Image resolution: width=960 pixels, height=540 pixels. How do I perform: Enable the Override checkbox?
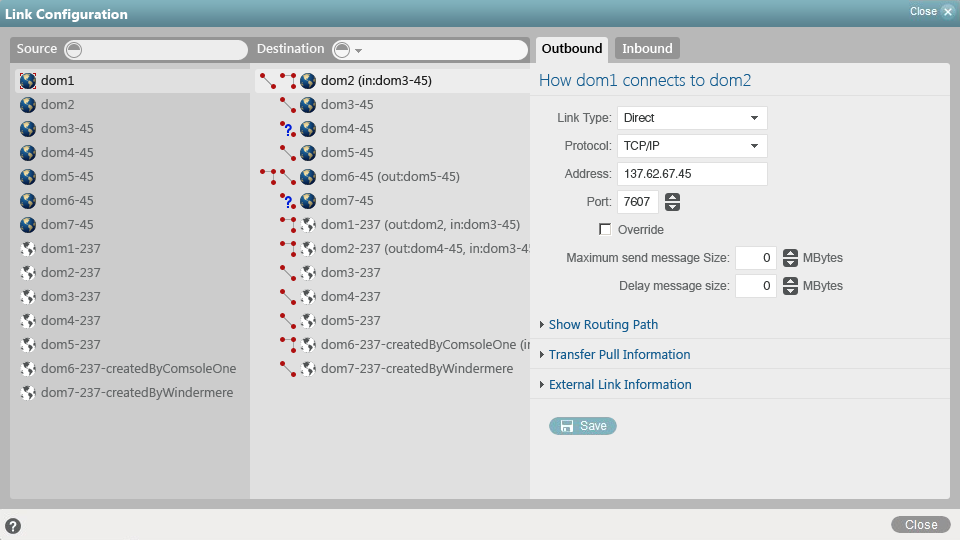[x=604, y=230]
